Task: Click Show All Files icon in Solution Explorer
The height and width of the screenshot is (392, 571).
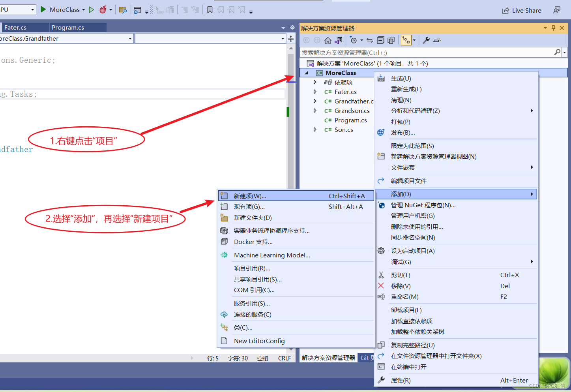Action: 391,40
